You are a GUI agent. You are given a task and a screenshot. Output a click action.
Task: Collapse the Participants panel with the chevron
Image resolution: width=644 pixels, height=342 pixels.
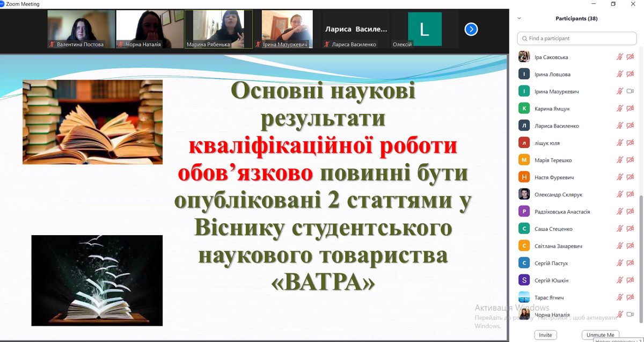[519, 18]
